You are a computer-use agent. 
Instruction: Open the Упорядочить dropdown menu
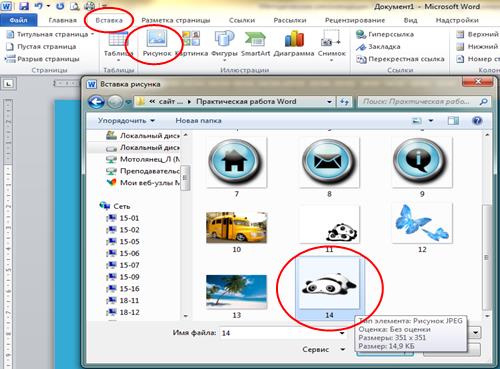tap(126, 121)
